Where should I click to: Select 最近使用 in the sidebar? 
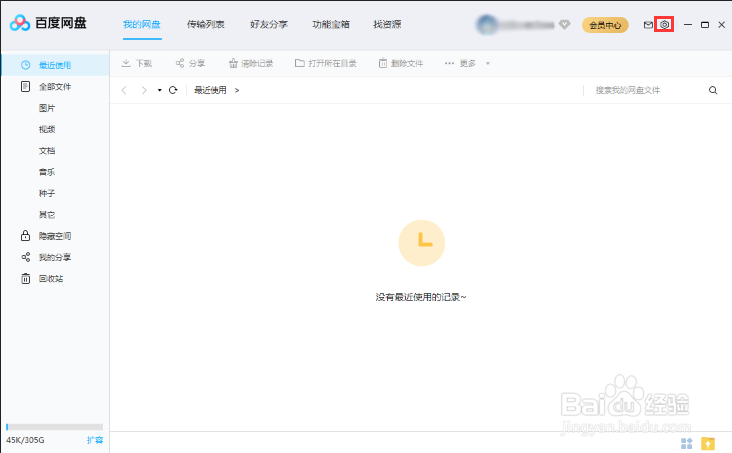(55, 65)
